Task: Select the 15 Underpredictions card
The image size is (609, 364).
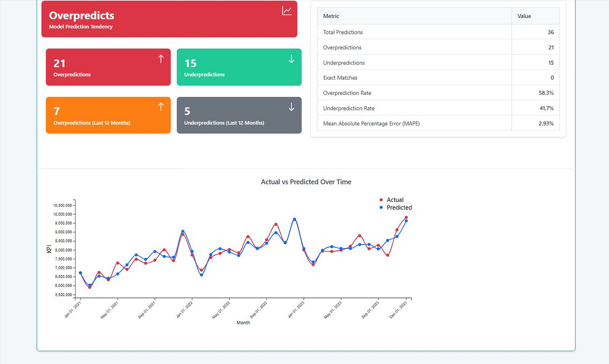Action: [x=239, y=67]
